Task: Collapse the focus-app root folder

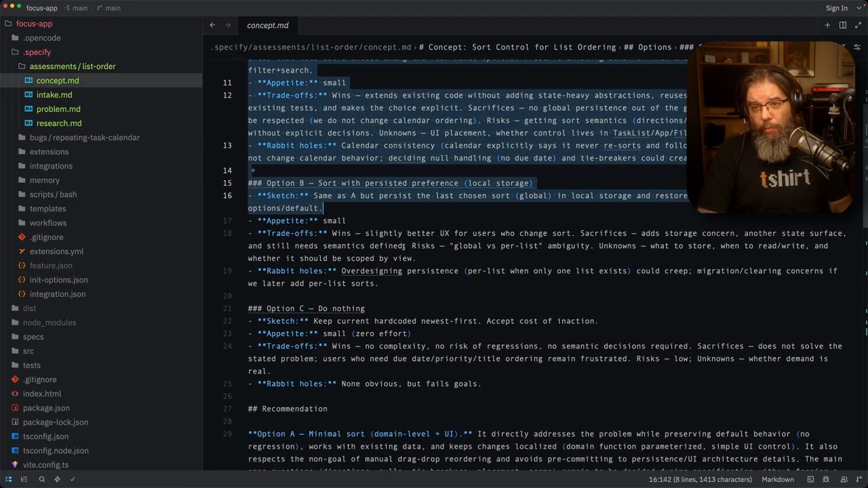Action: pyautogui.click(x=102, y=24)
